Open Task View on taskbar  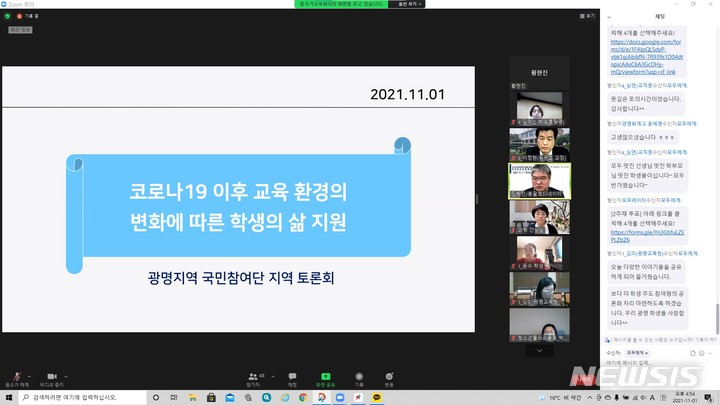[x=174, y=398]
